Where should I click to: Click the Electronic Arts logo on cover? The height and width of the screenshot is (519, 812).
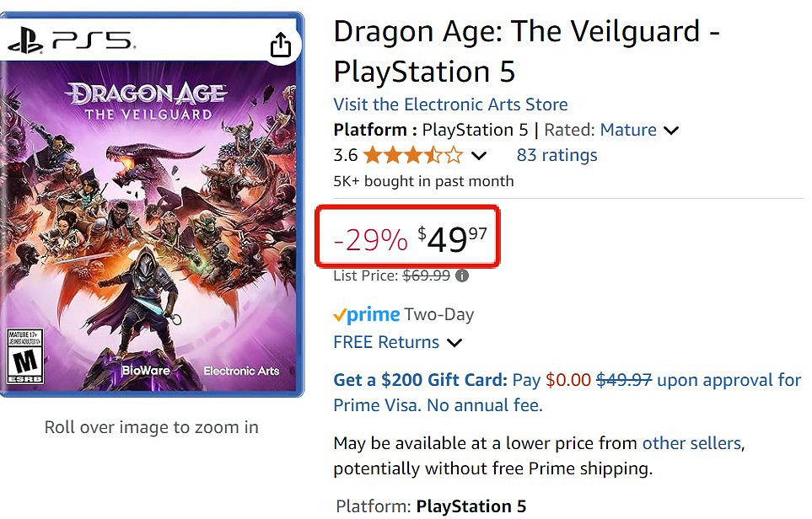click(241, 371)
